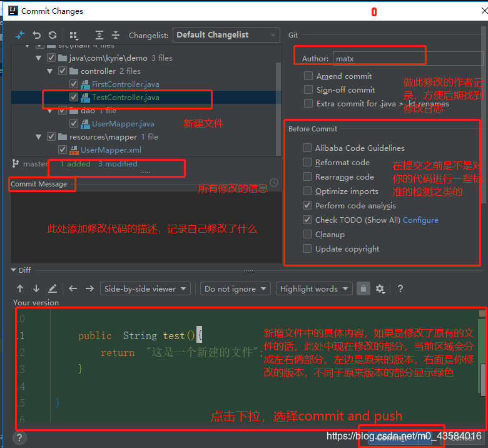This screenshot has width=488, height=448.
Task: Open the Default Changelist dropdown
Action: pyautogui.click(x=226, y=35)
